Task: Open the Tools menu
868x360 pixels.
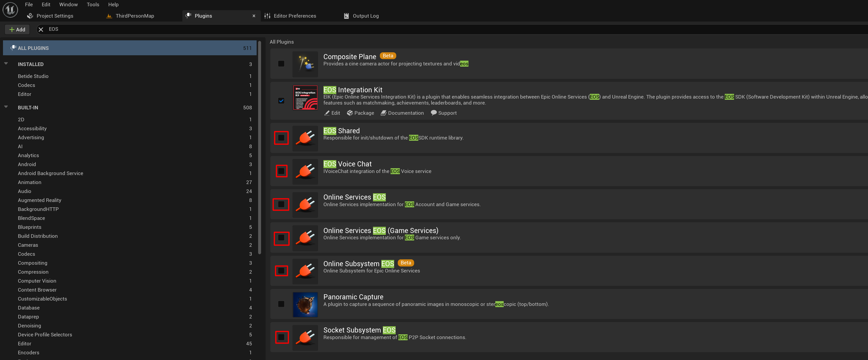Action: (93, 4)
